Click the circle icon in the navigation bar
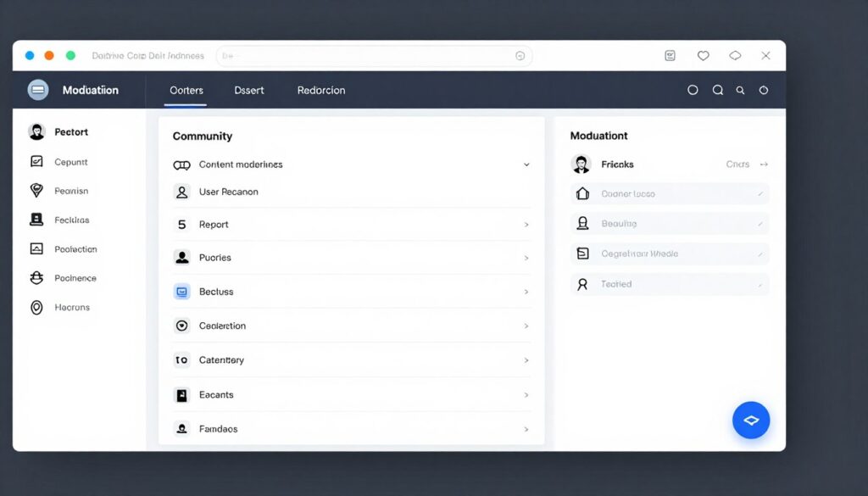The height and width of the screenshot is (496, 868). click(693, 90)
